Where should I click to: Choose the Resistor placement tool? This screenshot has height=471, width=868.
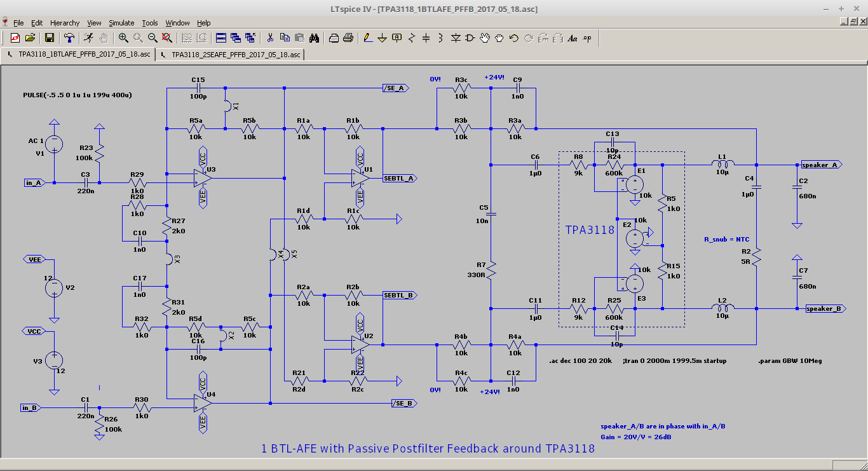pos(412,38)
